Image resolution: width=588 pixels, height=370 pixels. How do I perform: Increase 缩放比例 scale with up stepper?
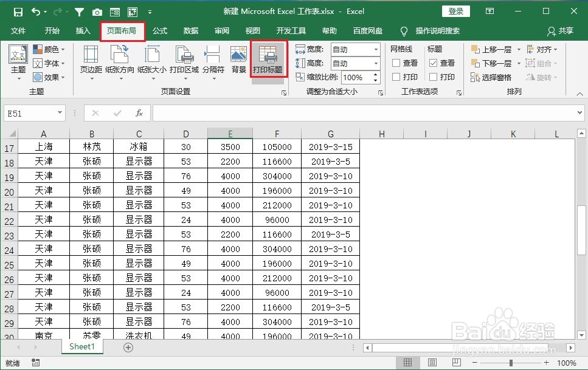pyautogui.click(x=376, y=74)
